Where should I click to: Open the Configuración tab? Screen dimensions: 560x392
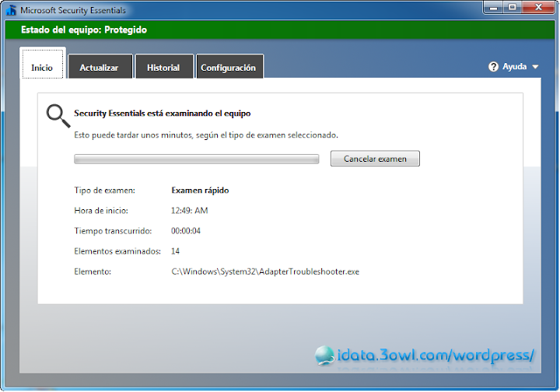[229, 67]
